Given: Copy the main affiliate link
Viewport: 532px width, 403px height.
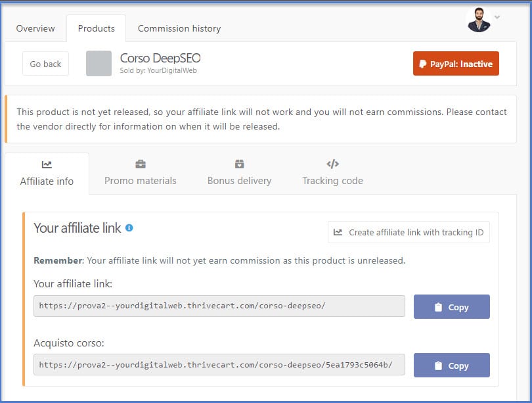Looking at the screenshot, I should [x=452, y=306].
